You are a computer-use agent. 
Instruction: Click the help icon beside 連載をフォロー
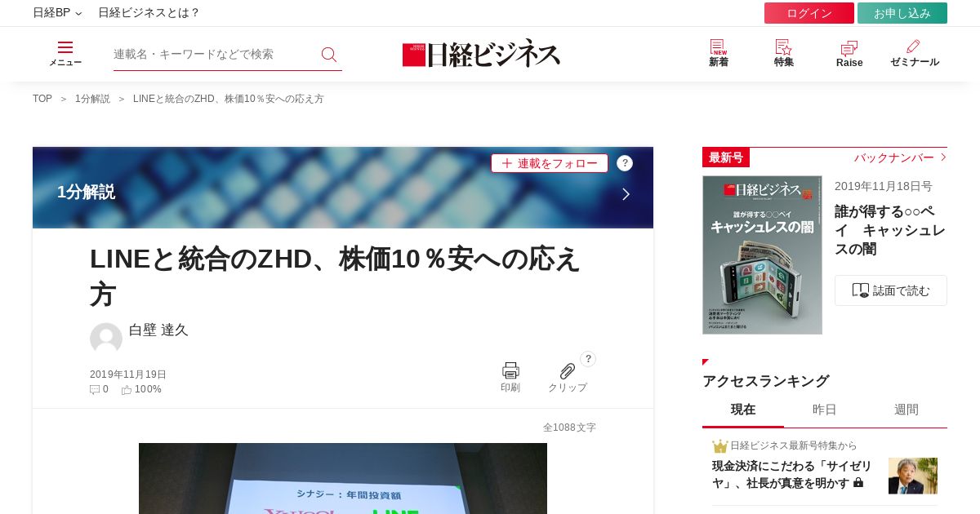(x=625, y=163)
